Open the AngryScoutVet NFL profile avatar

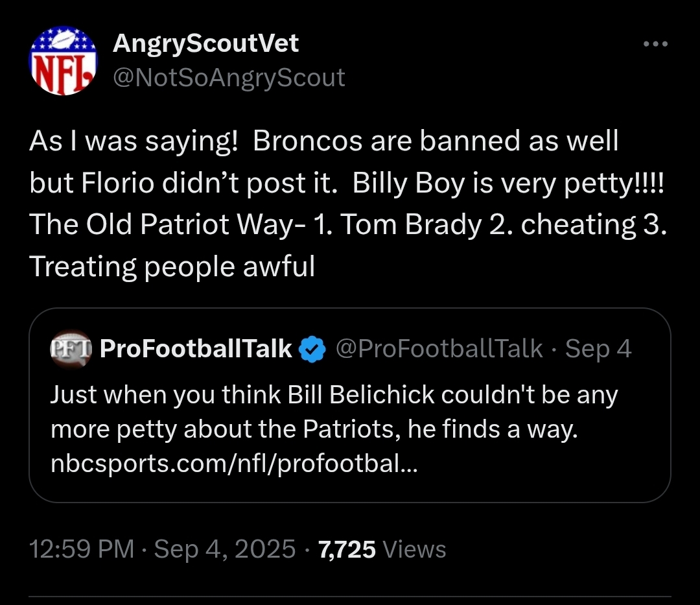(x=63, y=61)
